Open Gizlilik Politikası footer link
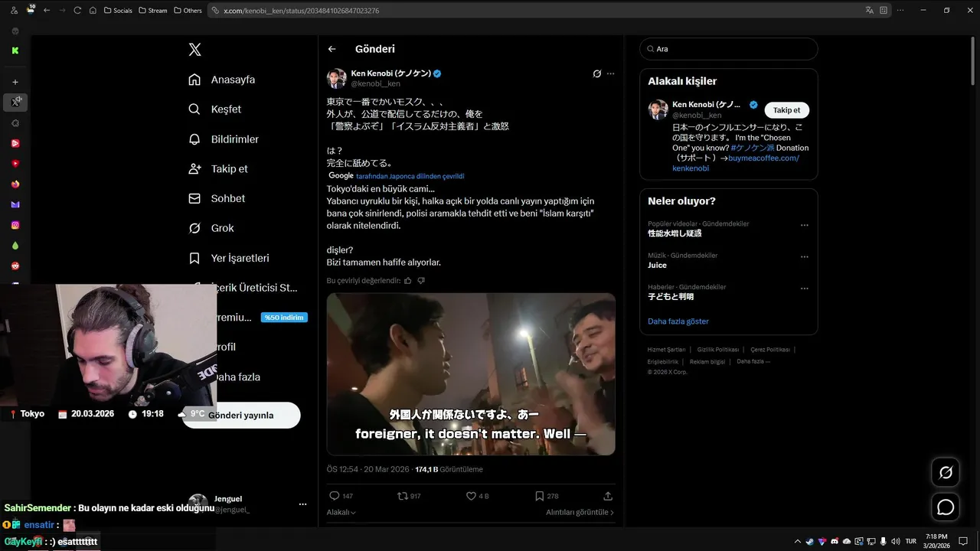Image resolution: width=980 pixels, height=551 pixels. (717, 350)
